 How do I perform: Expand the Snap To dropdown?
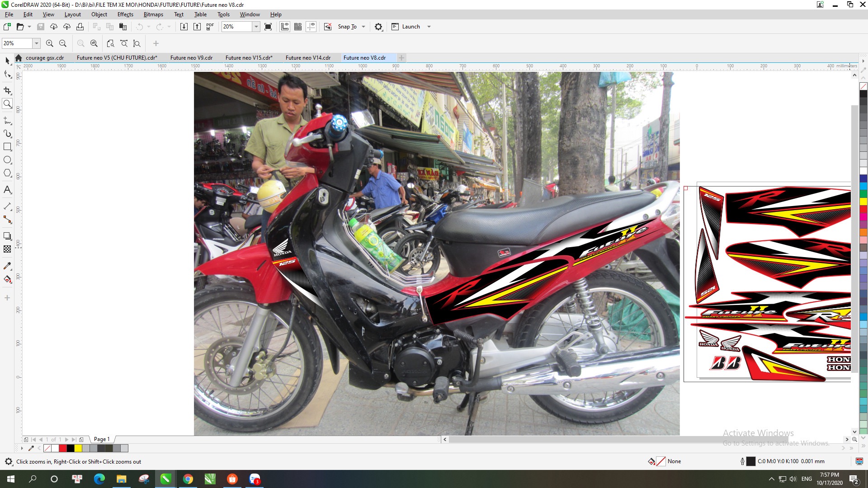click(363, 27)
